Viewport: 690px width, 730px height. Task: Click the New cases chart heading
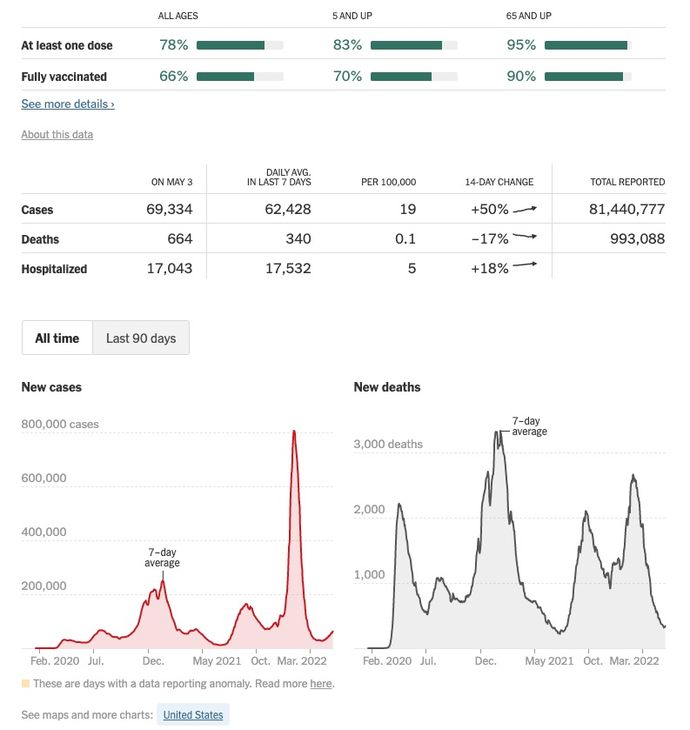[x=52, y=387]
